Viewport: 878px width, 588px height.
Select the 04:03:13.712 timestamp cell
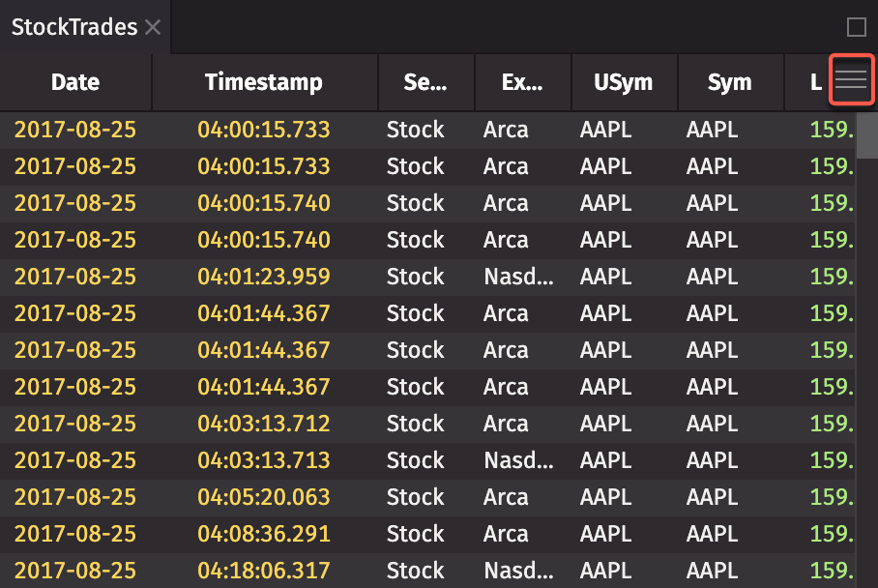click(x=264, y=424)
